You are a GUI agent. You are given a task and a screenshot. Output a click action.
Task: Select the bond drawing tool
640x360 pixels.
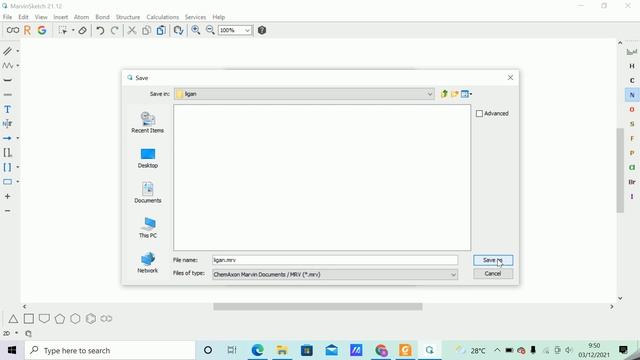pyautogui.click(x=7, y=51)
